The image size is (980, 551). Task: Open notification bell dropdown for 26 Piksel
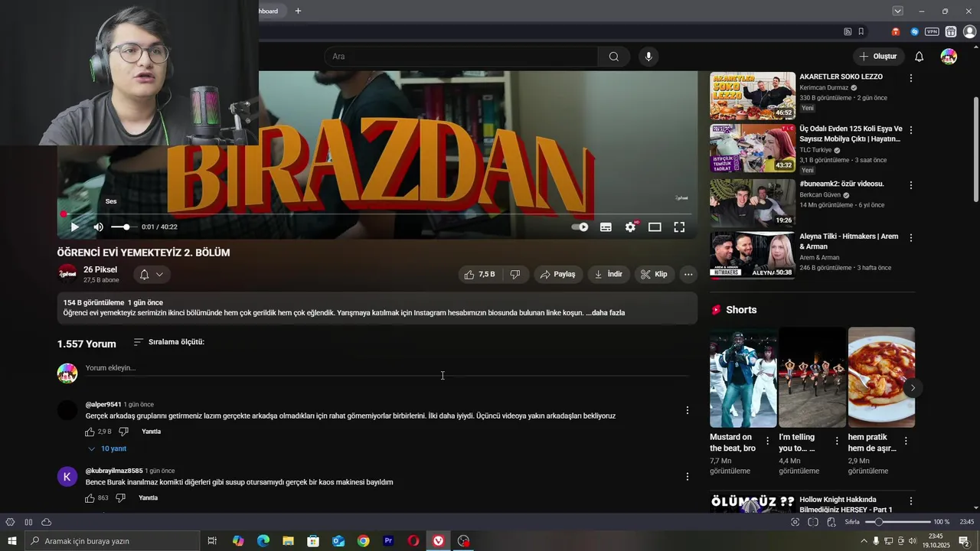(152, 274)
